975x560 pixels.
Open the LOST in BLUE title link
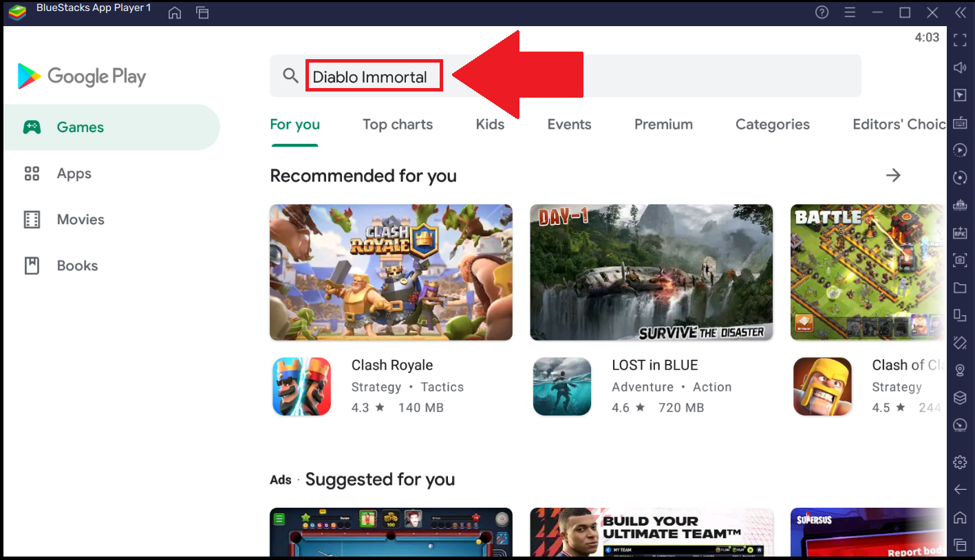[655, 365]
